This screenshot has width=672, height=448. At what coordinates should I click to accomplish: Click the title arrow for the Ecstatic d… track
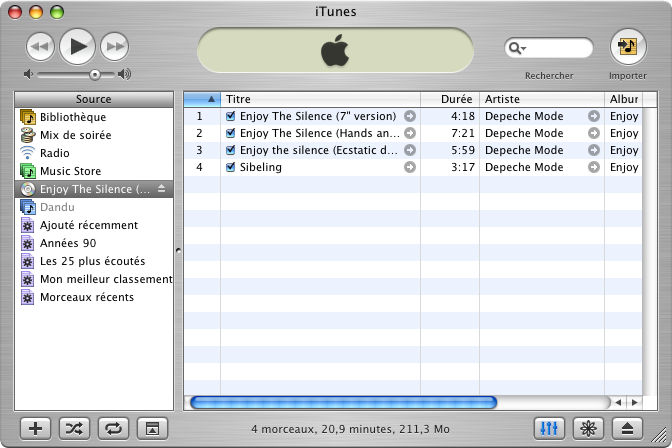[x=410, y=150]
